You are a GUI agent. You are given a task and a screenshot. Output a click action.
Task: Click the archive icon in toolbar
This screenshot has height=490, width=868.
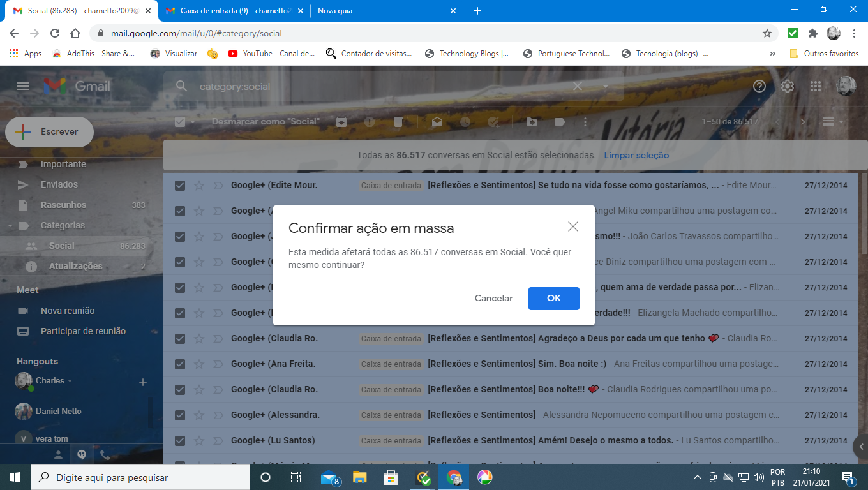(341, 122)
